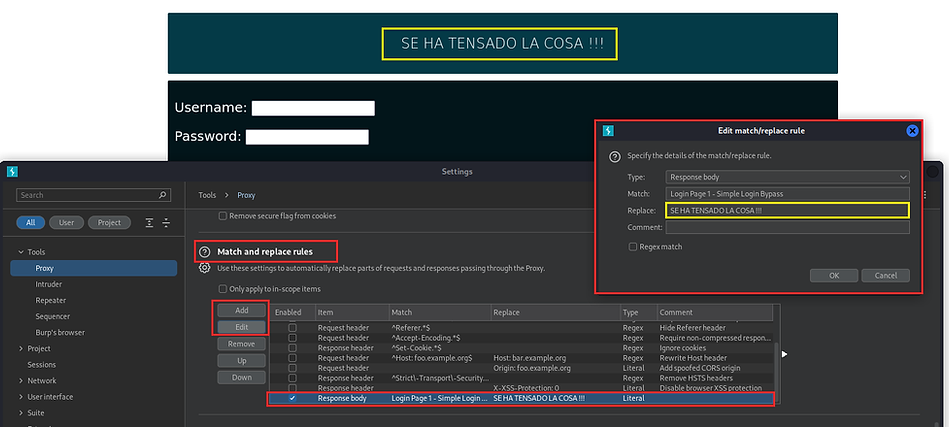Enable the Rewrite Host header rule checkbox

(292, 358)
